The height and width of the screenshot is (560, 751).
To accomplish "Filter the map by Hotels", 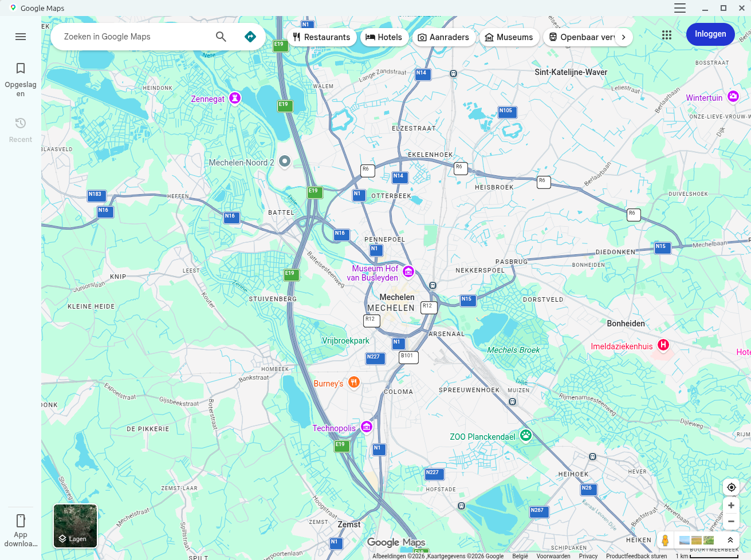I will coord(384,37).
